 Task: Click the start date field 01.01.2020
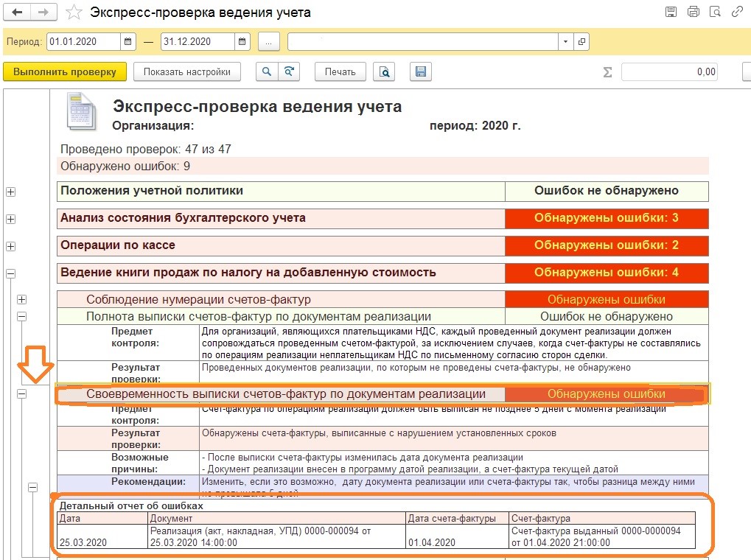pos(84,42)
